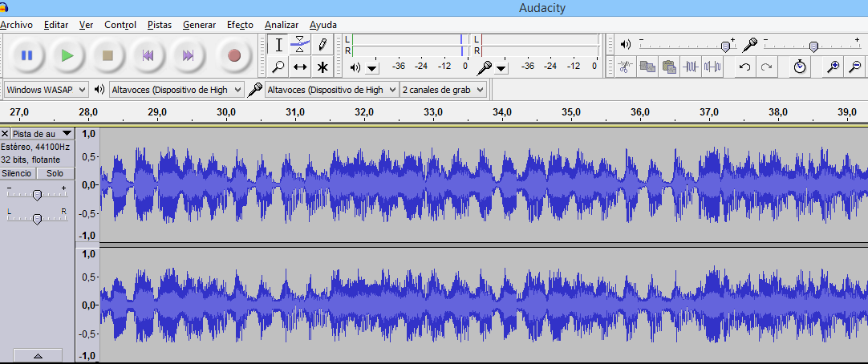Screen dimensions: 868x364
Task: Skip to start of the track
Action: click(x=148, y=55)
